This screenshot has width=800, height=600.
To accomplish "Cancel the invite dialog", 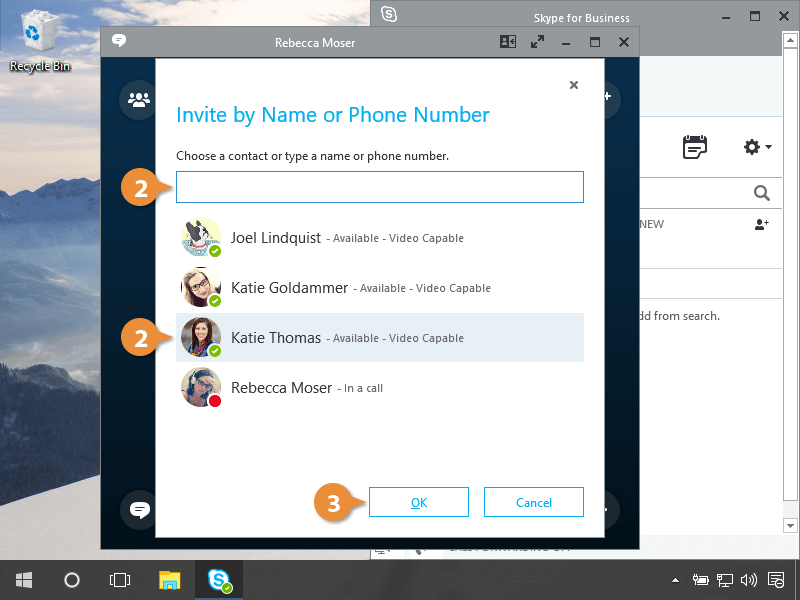I will [533, 502].
